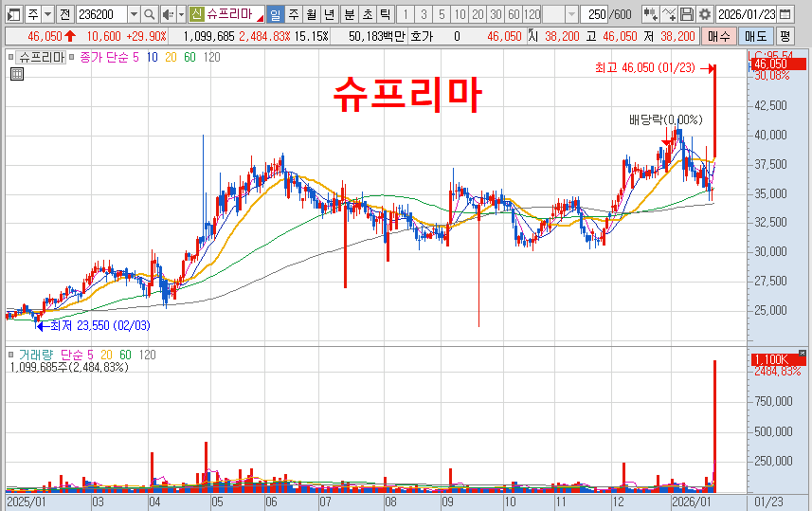This screenshot has width=812, height=511.
Task: Click the 50,183백만 trading value
Action: pos(377,36)
